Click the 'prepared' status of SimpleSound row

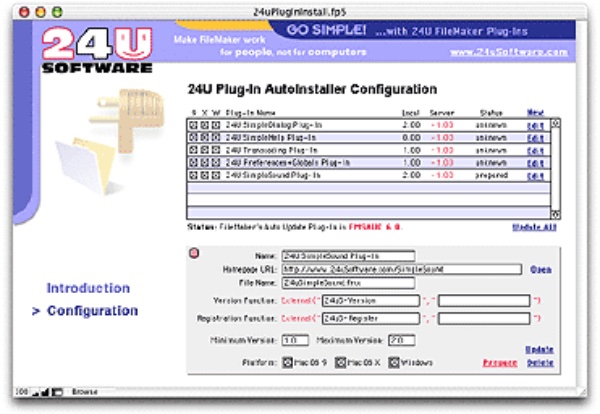click(x=491, y=176)
